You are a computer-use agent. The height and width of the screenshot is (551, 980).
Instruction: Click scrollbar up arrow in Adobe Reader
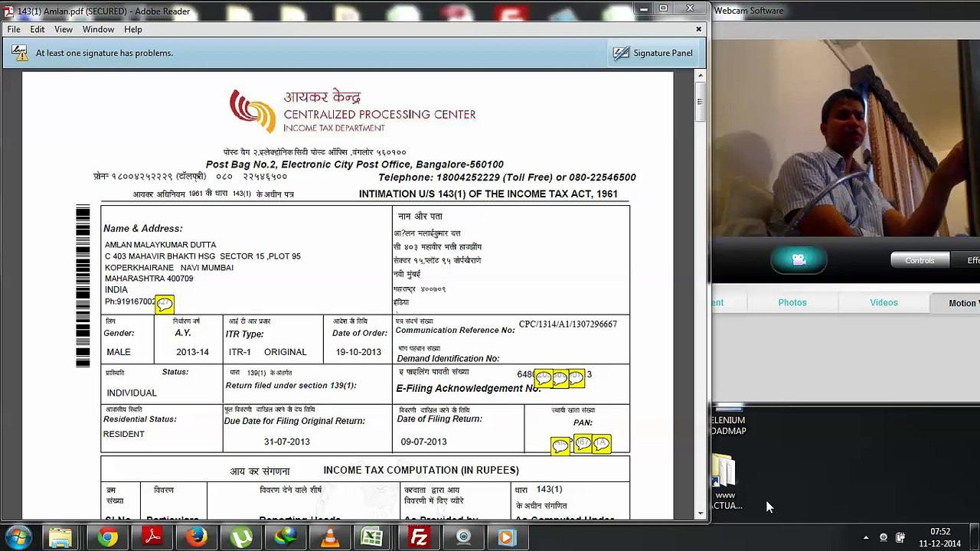pos(700,77)
